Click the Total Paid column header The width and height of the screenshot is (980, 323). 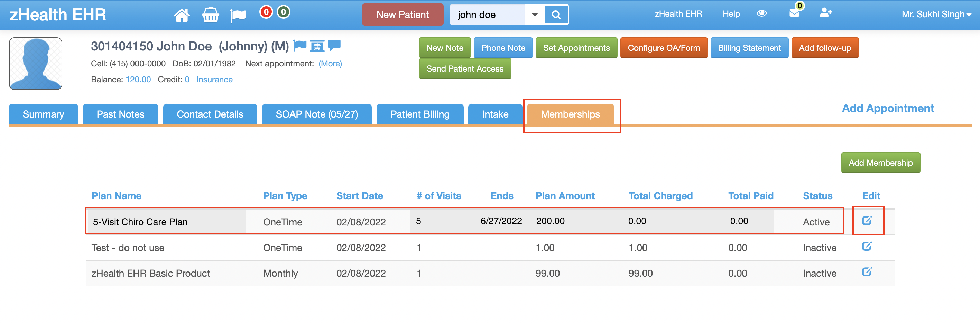(x=750, y=195)
